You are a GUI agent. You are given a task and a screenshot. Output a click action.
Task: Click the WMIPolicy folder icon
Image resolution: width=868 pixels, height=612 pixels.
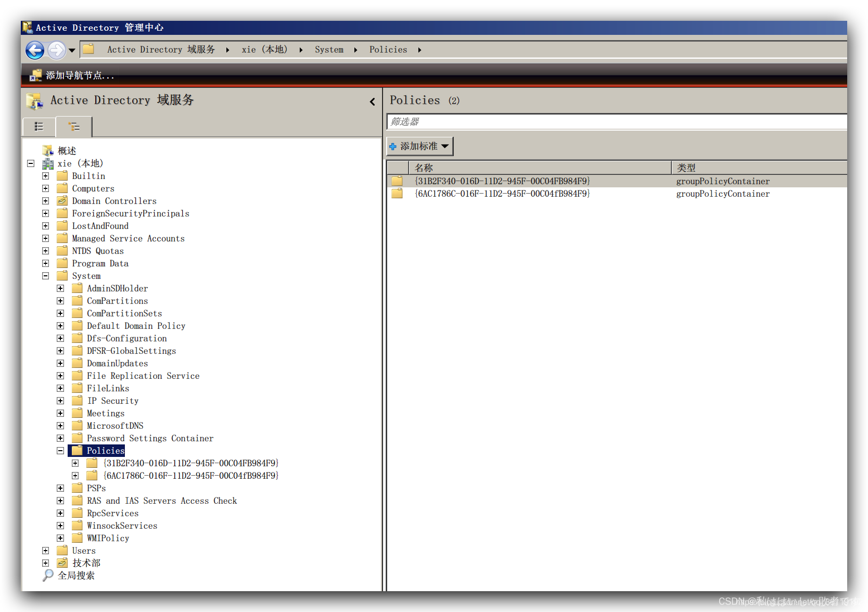[x=78, y=538]
